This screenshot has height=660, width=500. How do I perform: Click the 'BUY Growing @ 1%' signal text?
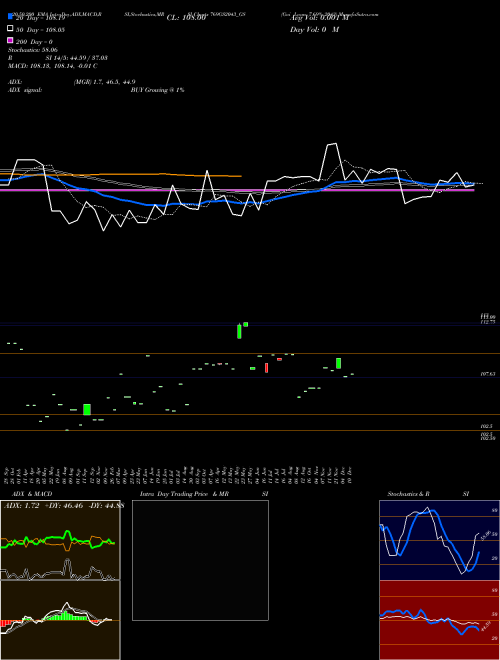[157, 90]
